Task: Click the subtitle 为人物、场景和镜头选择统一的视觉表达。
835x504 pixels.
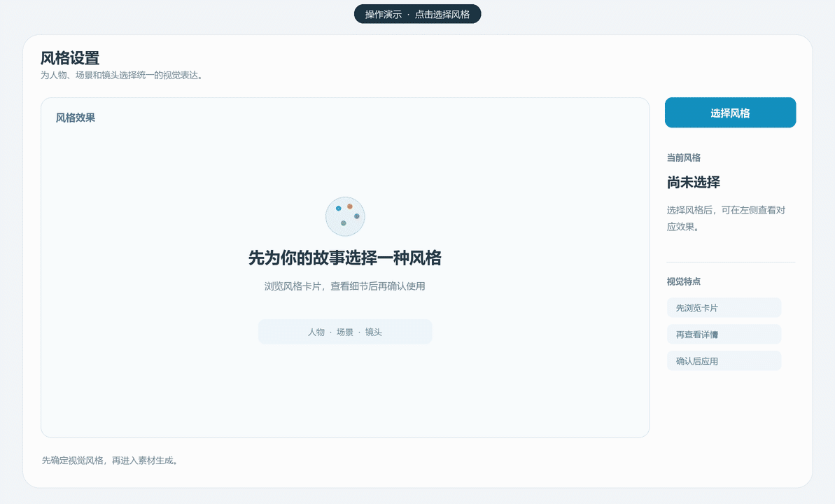Action: click(122, 75)
